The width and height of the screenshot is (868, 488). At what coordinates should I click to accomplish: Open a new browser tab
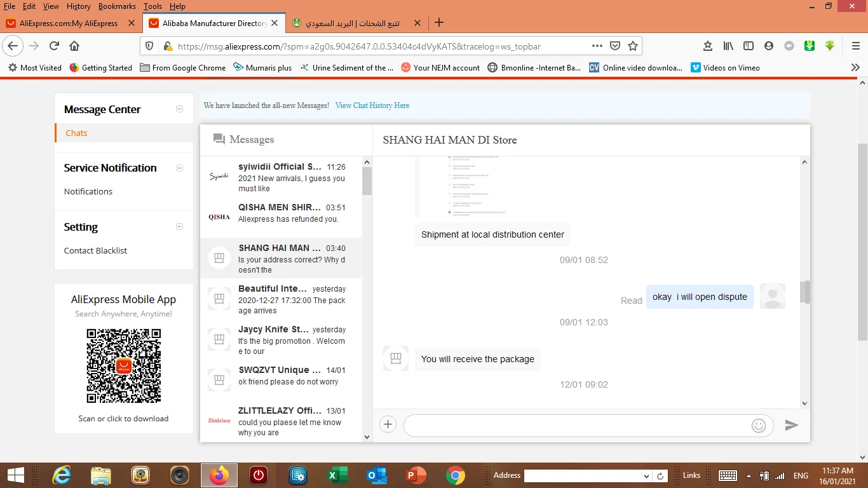point(438,23)
